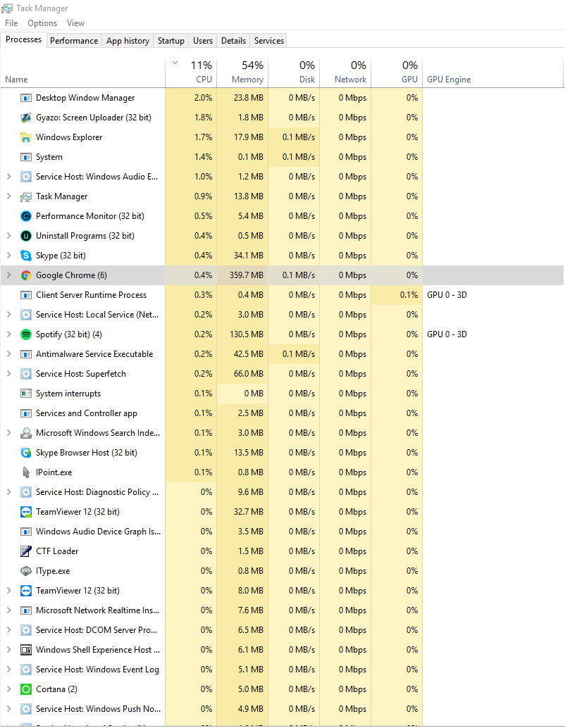Sort processes by Disk column header
The height and width of the screenshot is (728, 565).
[294, 73]
